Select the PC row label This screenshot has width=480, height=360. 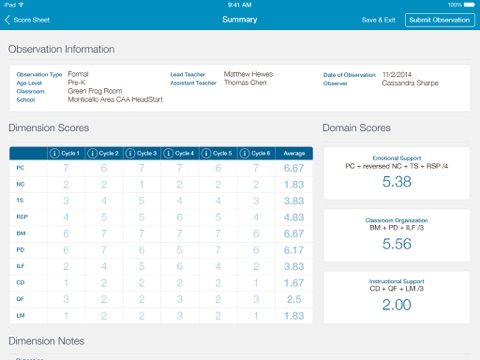pyautogui.click(x=20, y=168)
